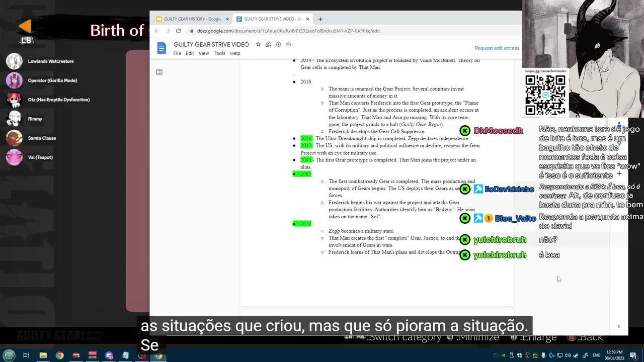
Task: Click the highlighted year 2073
Action: tap(306, 224)
